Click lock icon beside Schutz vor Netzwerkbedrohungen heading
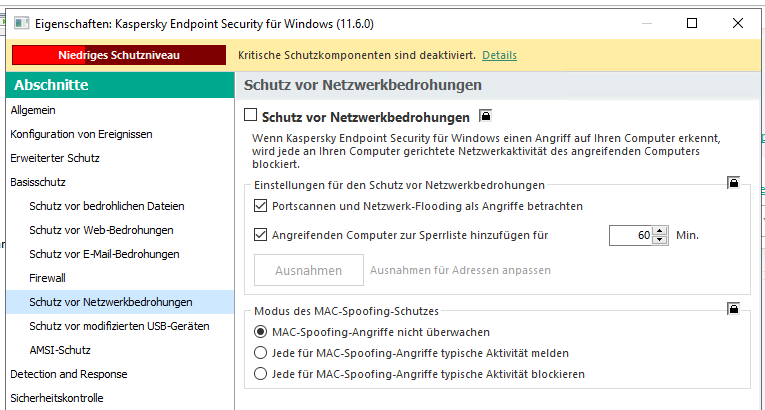The image size is (765, 410). [x=485, y=116]
